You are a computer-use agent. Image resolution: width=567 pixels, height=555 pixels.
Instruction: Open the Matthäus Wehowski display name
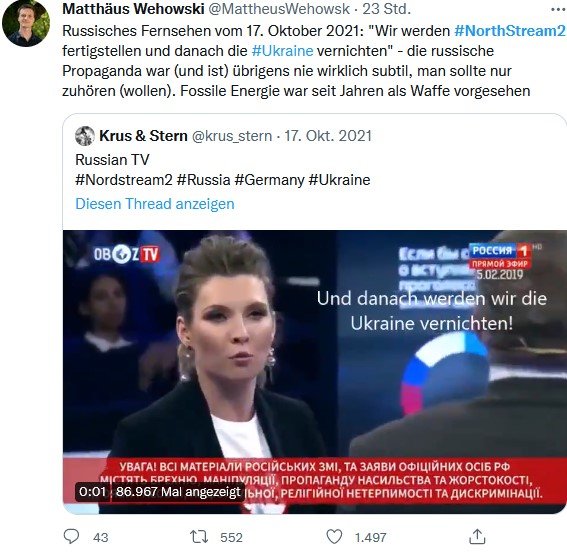[x=133, y=9]
